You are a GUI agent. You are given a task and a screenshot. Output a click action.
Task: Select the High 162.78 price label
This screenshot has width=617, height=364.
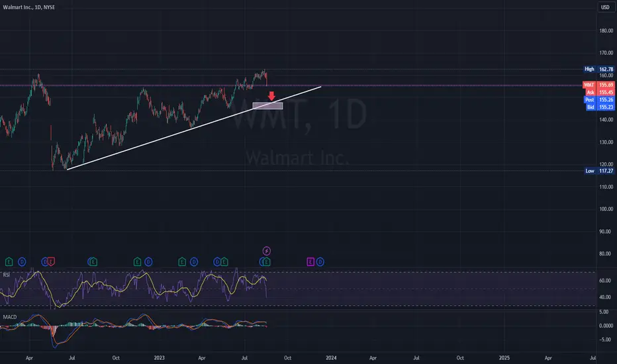[599, 69]
